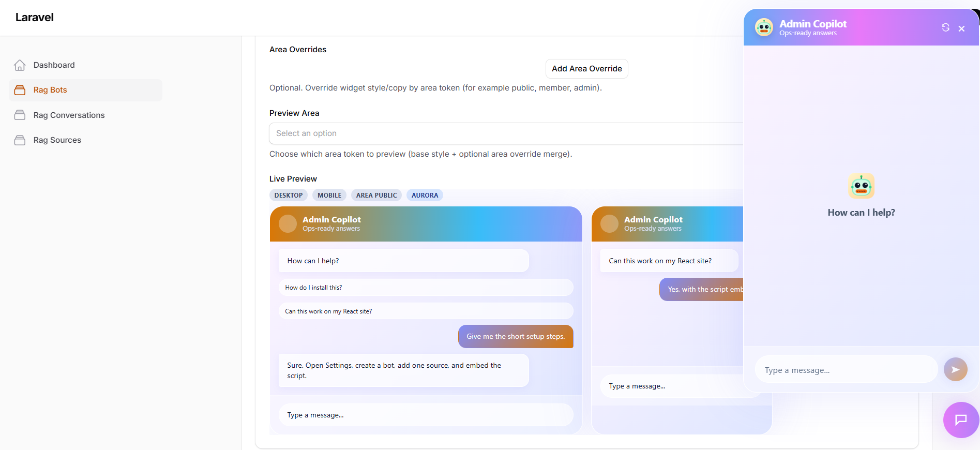This screenshot has width=980, height=450.
Task: Click 'Choose which area token to preview' hint
Action: click(420, 154)
